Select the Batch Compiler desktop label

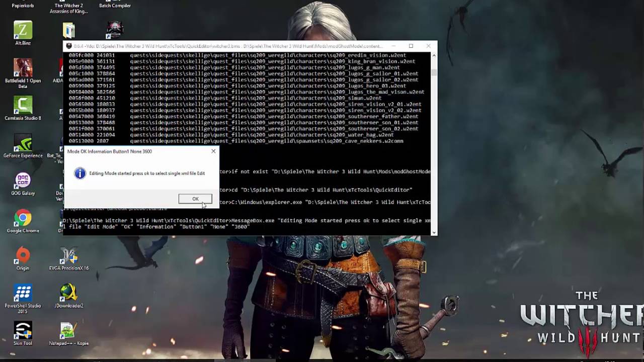pos(115,6)
